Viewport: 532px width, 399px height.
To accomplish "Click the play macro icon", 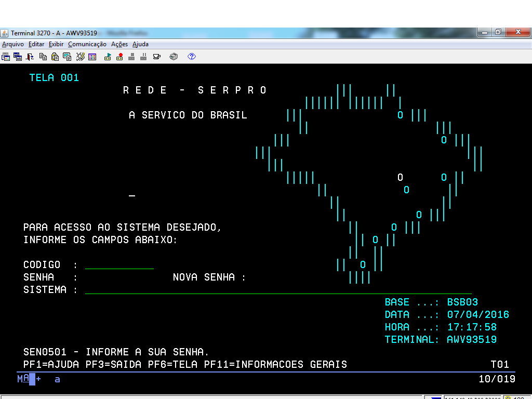I will click(108, 57).
